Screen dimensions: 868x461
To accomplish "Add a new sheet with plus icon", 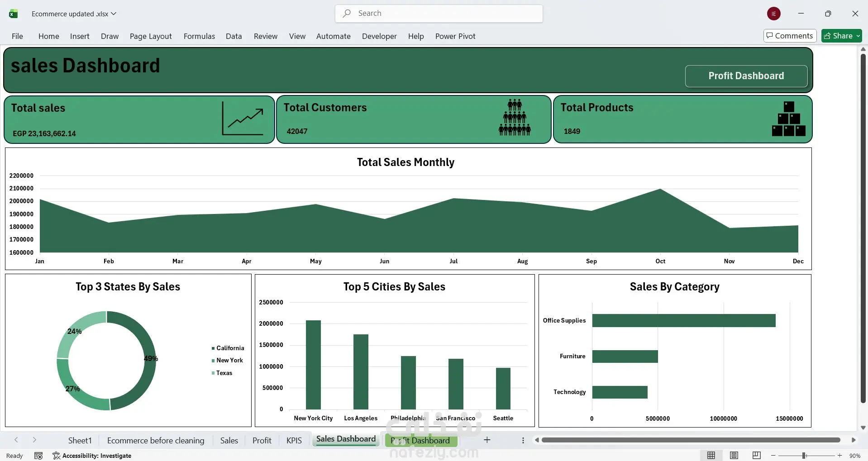I will point(487,440).
